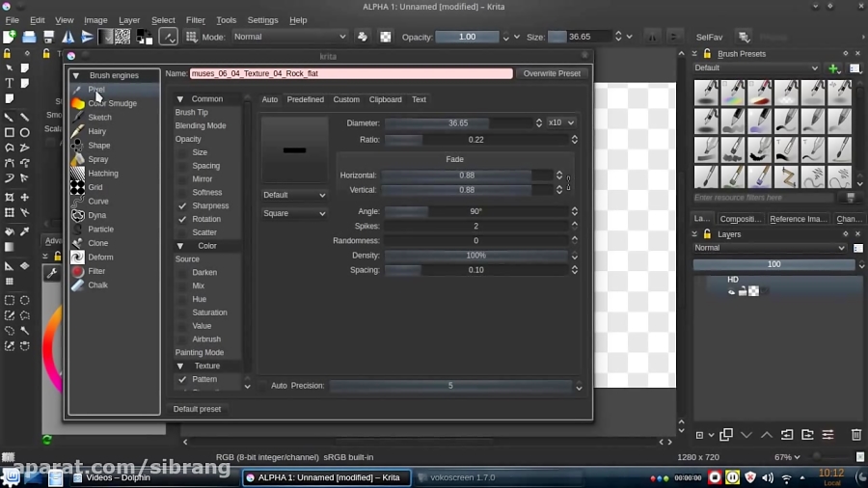Screen dimensions: 868x488
Task: Click the New document toolbar icon
Action: [10, 37]
